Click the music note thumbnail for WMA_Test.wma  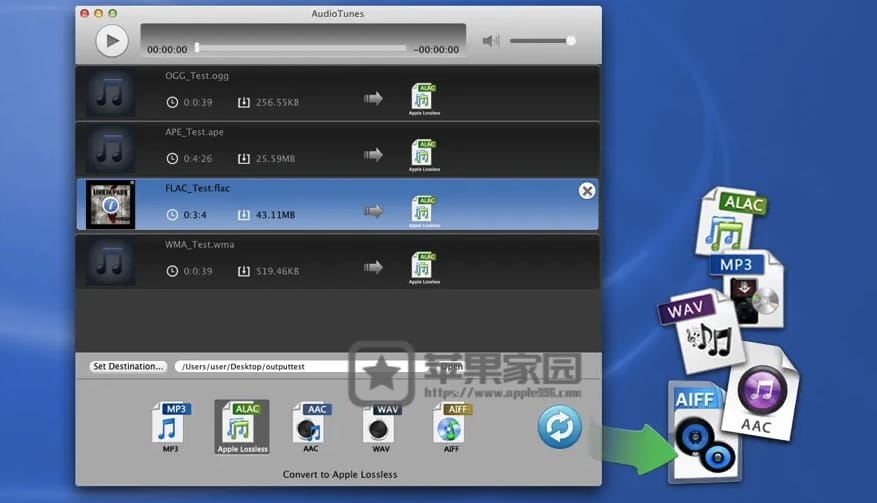[110, 262]
